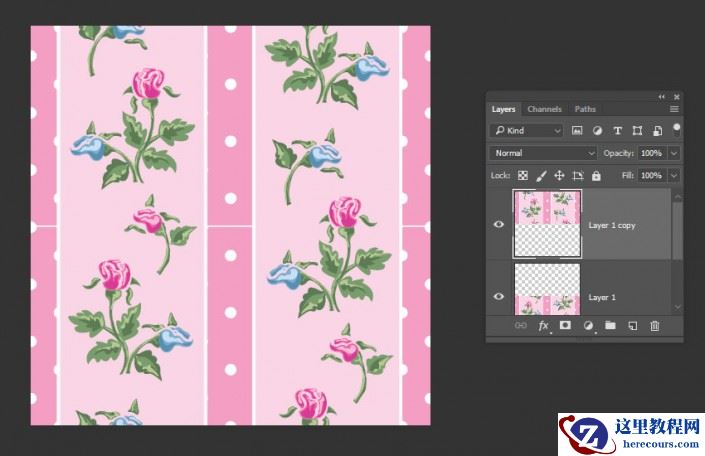The height and width of the screenshot is (456, 705).
Task: Filter for smart objects
Action: click(657, 130)
